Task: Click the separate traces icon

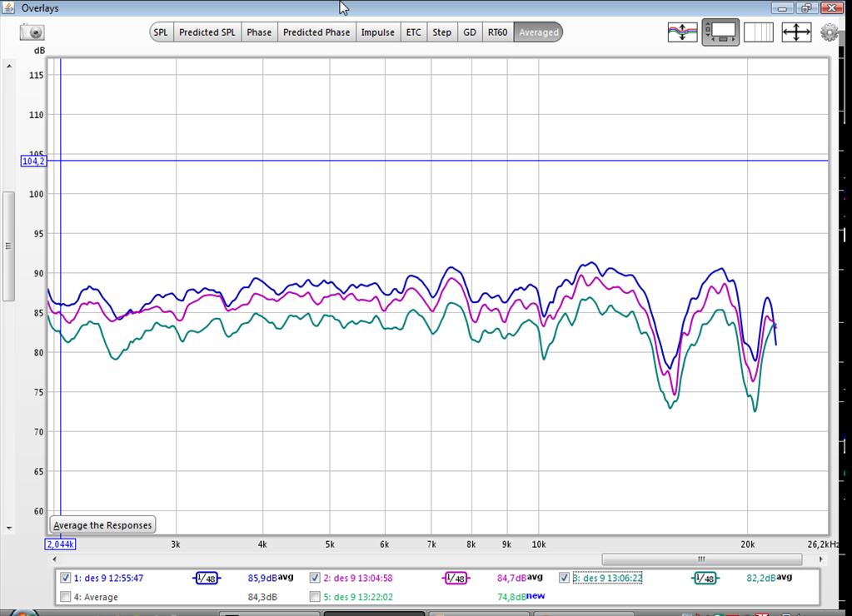Action: pos(682,32)
